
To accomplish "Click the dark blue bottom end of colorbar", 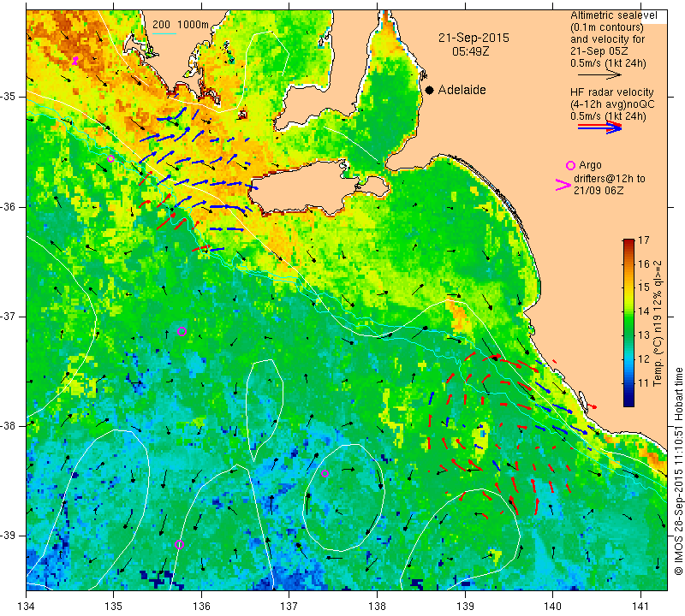I will [628, 403].
